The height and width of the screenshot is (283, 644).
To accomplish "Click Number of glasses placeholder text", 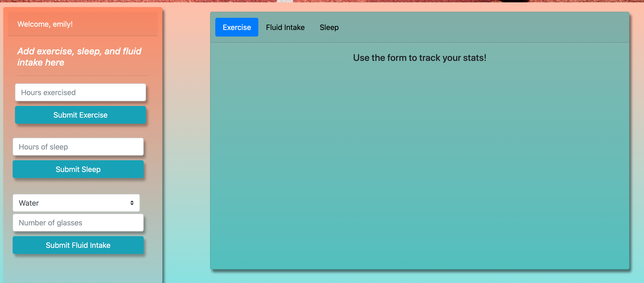I will click(50, 223).
